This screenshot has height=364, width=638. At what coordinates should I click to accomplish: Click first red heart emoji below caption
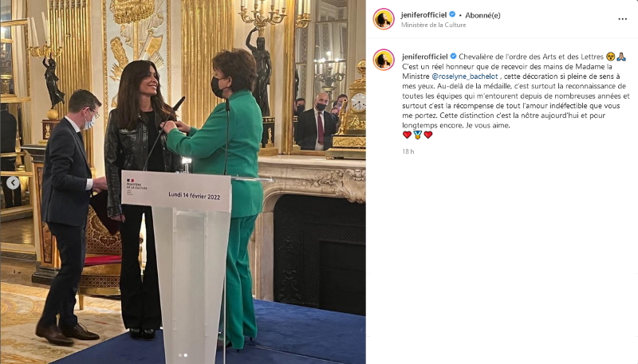pyautogui.click(x=407, y=135)
